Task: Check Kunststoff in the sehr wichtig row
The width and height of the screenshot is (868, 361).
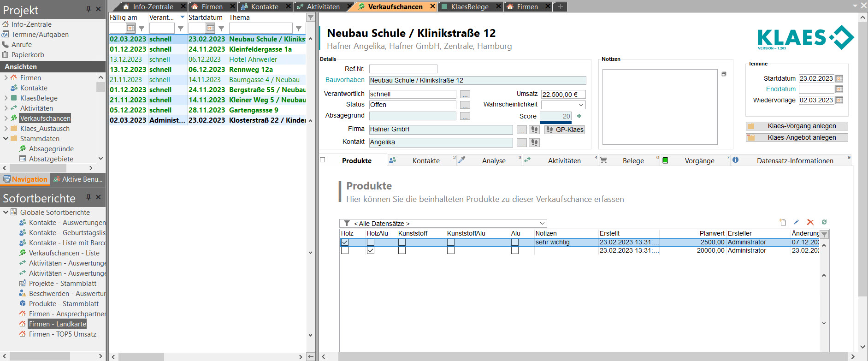Action: click(402, 242)
